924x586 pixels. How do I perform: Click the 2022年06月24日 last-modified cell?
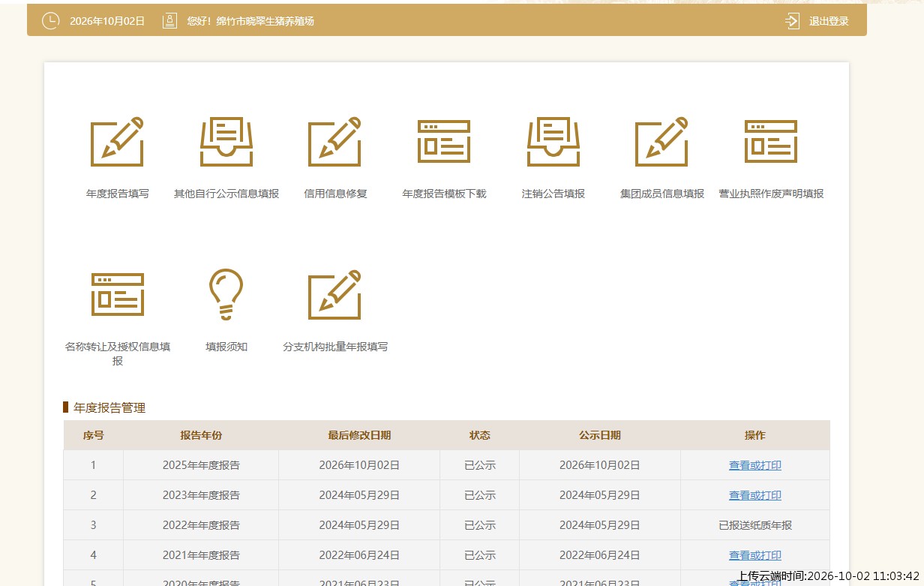tap(359, 555)
